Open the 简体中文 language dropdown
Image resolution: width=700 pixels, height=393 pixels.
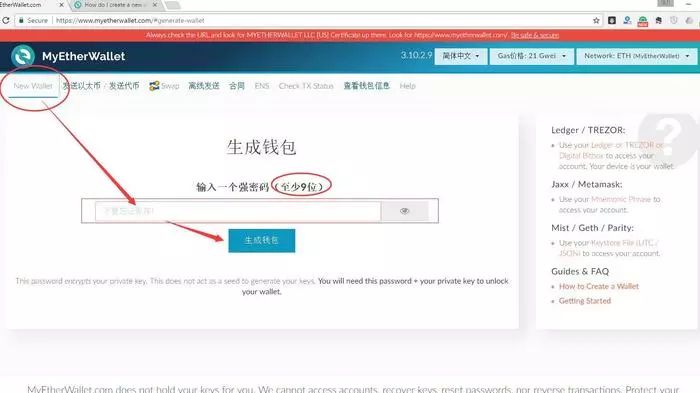(461, 56)
